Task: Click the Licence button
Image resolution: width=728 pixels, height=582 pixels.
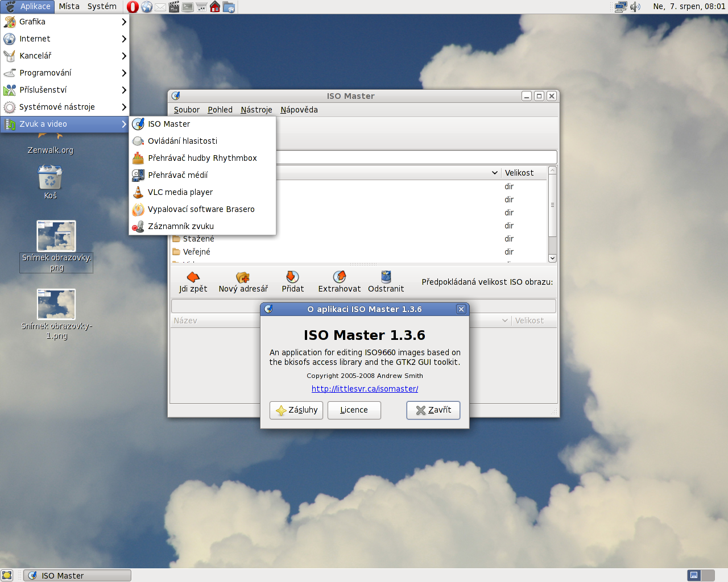Action: 354,410
